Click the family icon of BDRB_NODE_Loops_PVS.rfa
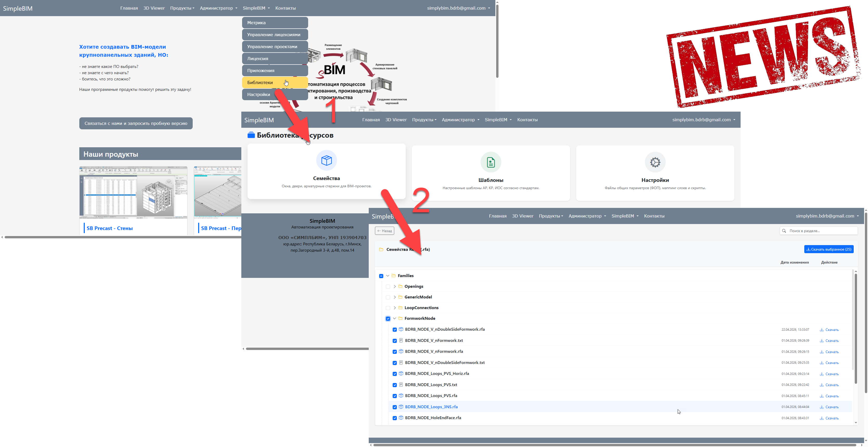 [x=401, y=396]
